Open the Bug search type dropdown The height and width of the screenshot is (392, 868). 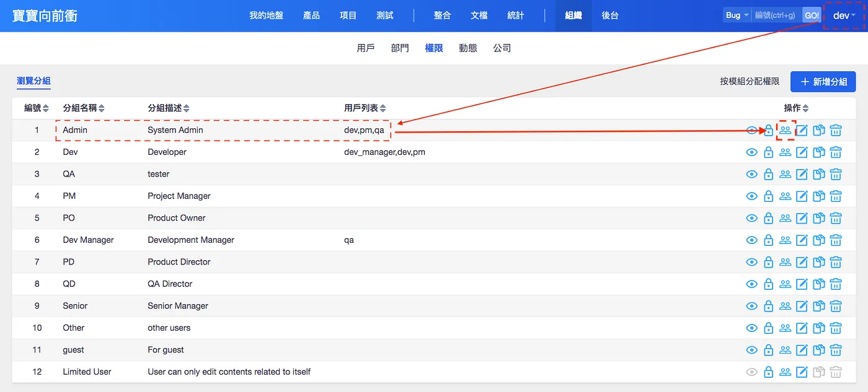(737, 15)
